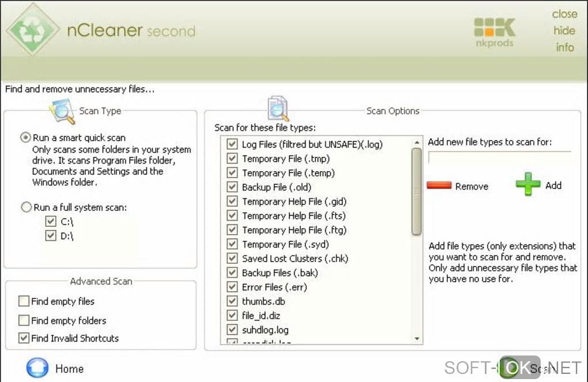Screen dimensions: 588x382
Task: Click the Scan Type magnifier icon
Action: point(62,111)
